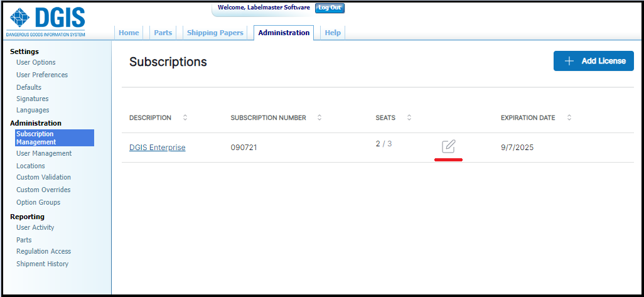This screenshot has width=644, height=297.
Task: Open User Options settings
Action: 36,62
